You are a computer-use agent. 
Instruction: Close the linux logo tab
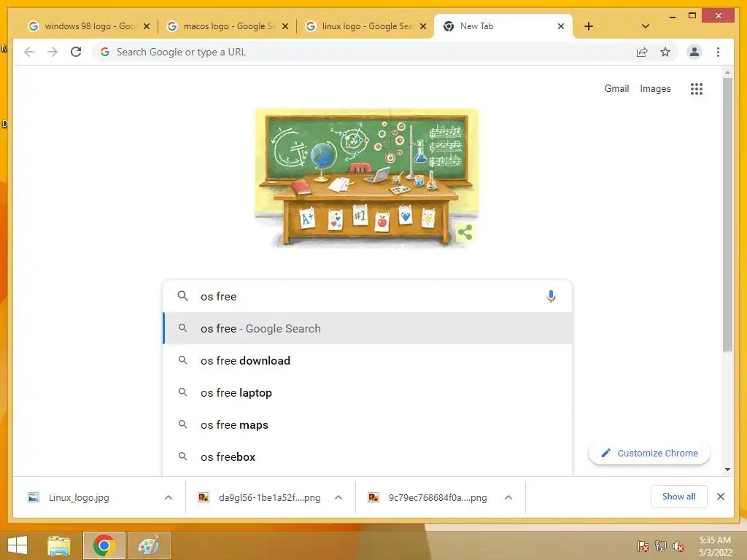[422, 26]
